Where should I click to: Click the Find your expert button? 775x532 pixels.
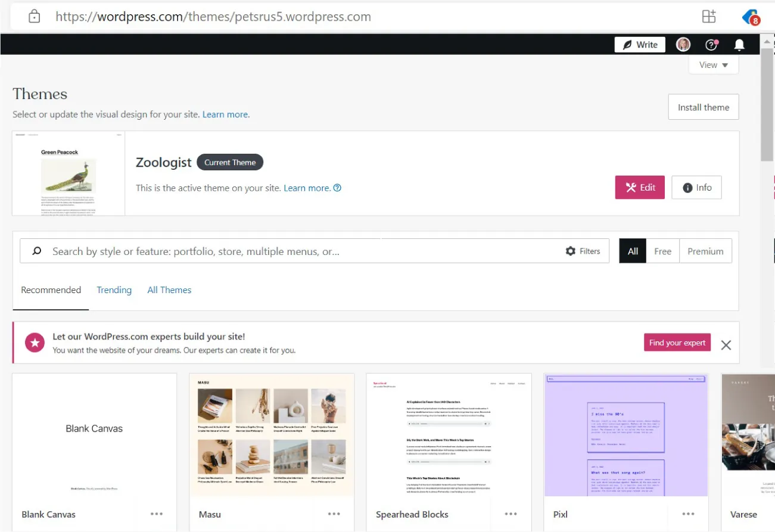pyautogui.click(x=677, y=343)
